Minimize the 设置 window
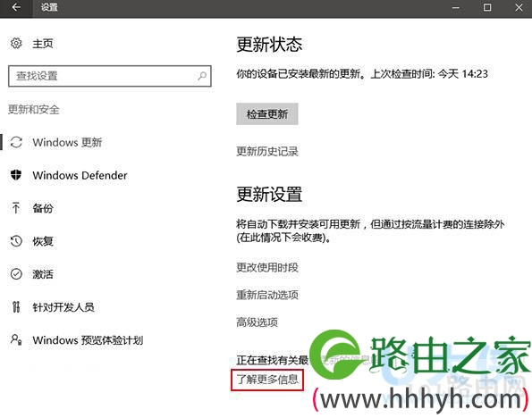The image size is (532, 418). (x=456, y=7)
